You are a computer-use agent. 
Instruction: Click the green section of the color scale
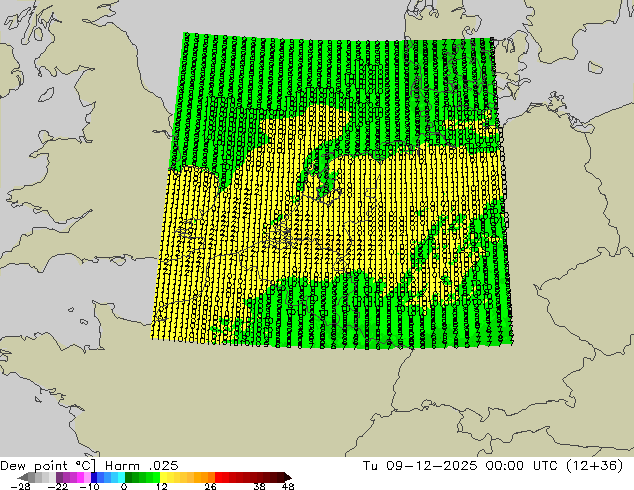coord(142,477)
